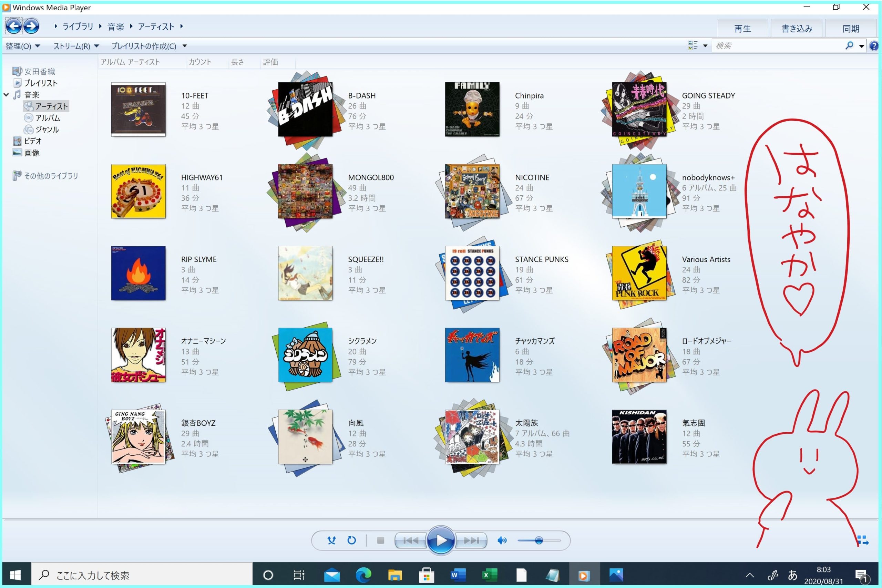Screen dimensions: 882x588
Task: Select the nobodyknows+ artist name
Action: pos(708,177)
